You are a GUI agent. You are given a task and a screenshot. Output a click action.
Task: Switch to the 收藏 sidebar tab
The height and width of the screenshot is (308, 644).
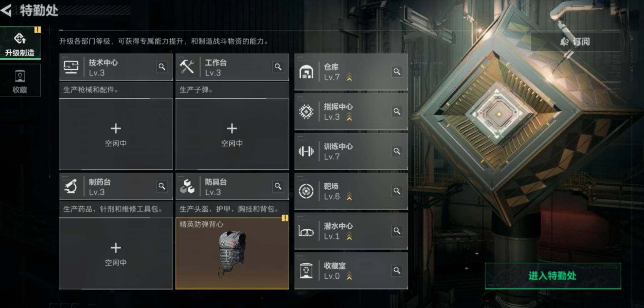[20, 80]
